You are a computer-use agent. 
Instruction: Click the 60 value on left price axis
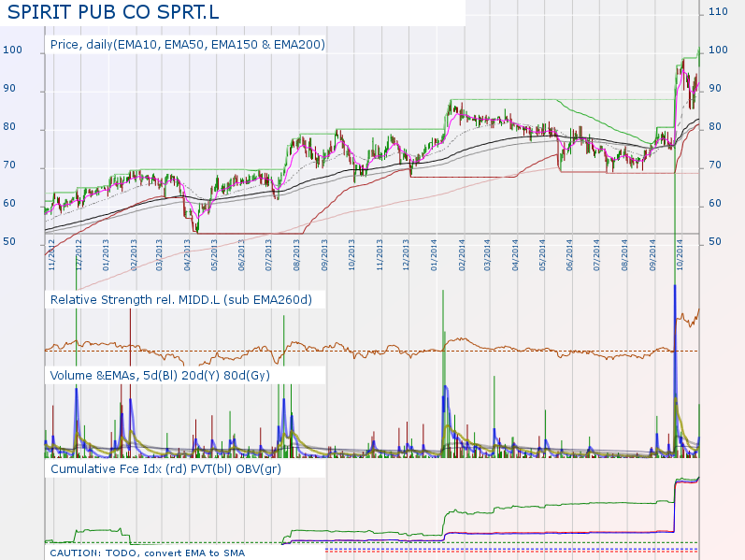[8, 204]
